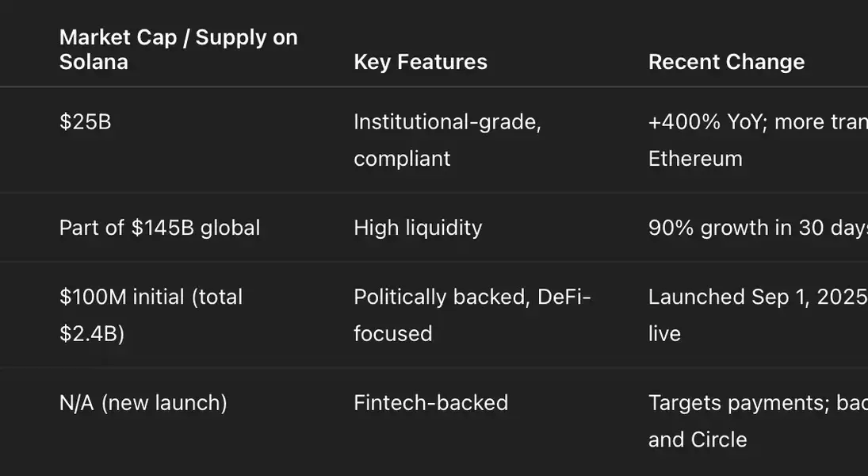The height and width of the screenshot is (476, 868).
Task: Select the '$2.4B)' total supply text
Action: [x=92, y=333]
